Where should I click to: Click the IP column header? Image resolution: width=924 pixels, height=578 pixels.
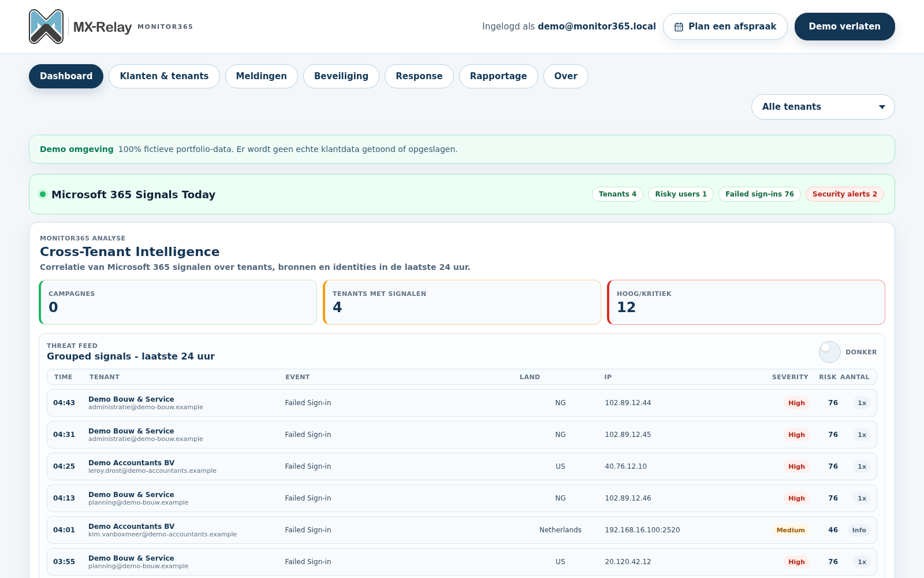[608, 377]
